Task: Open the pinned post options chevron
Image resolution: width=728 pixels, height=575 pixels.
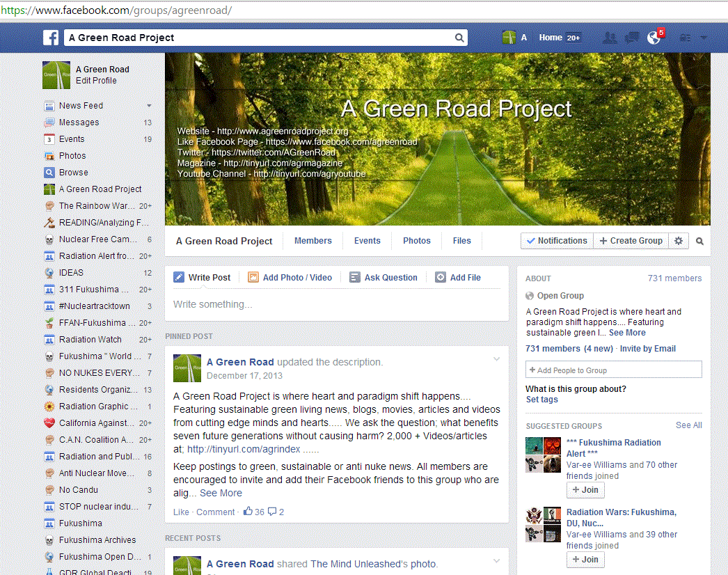Action: pos(496,359)
